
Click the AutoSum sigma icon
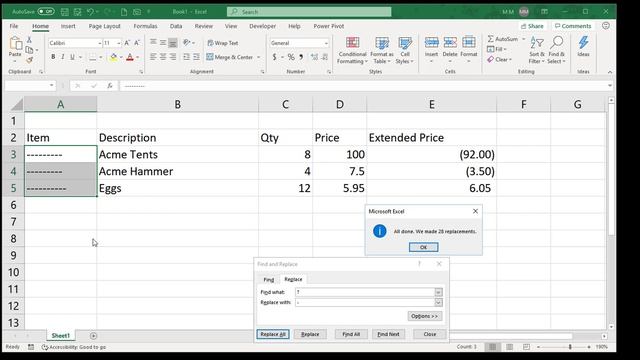(x=491, y=39)
